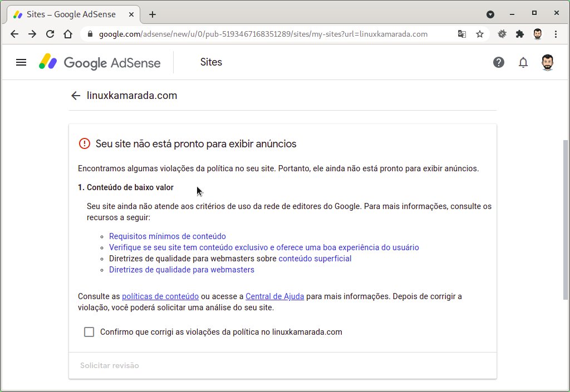The image size is (570, 392).
Task: Click the Sites page title
Action: (211, 62)
